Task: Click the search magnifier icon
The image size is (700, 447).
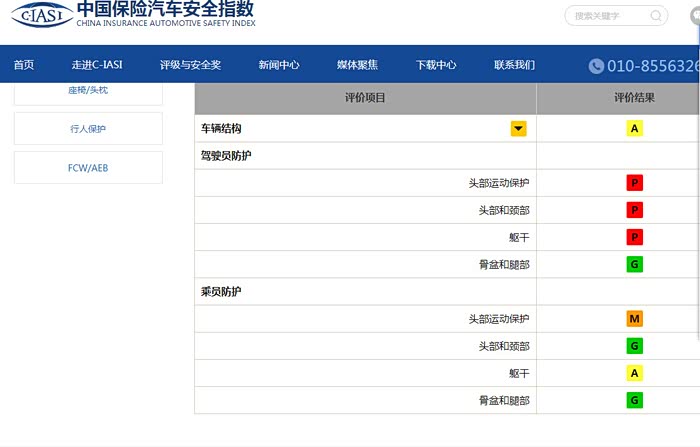Action: coord(655,16)
